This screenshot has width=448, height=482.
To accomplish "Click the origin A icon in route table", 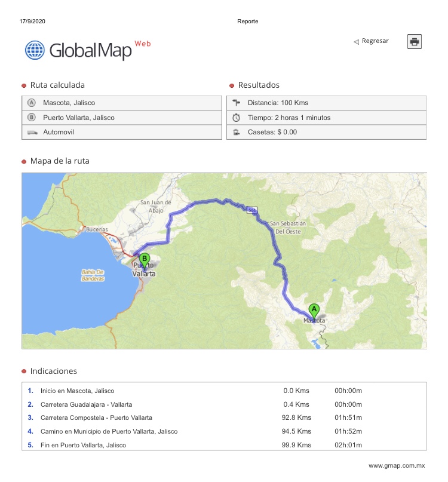I will click(32, 103).
